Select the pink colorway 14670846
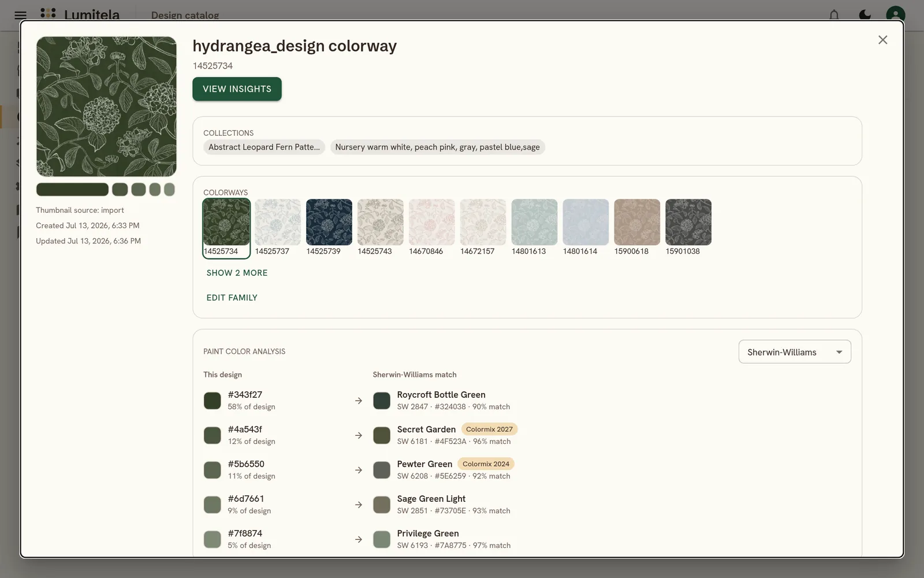 pos(432,228)
